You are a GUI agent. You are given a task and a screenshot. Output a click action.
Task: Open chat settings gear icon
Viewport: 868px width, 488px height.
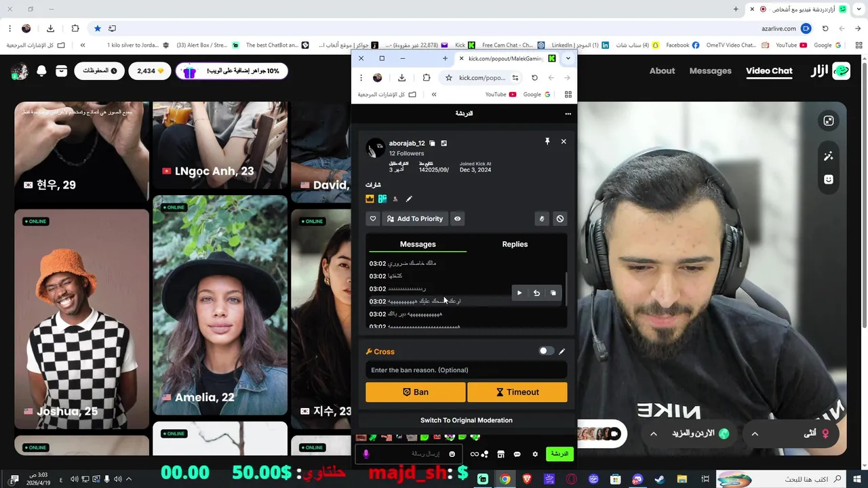click(x=535, y=454)
